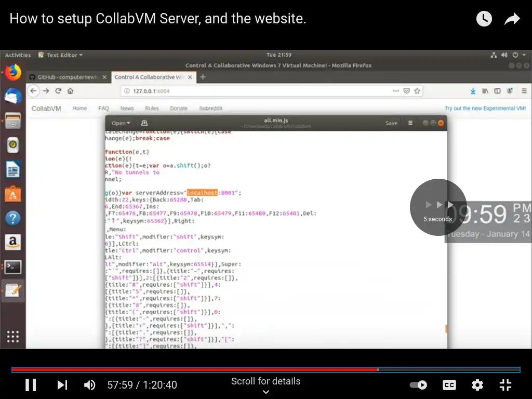Save all.min.js with the Save button
Image resolution: width=532 pixels, height=399 pixels.
(391, 123)
